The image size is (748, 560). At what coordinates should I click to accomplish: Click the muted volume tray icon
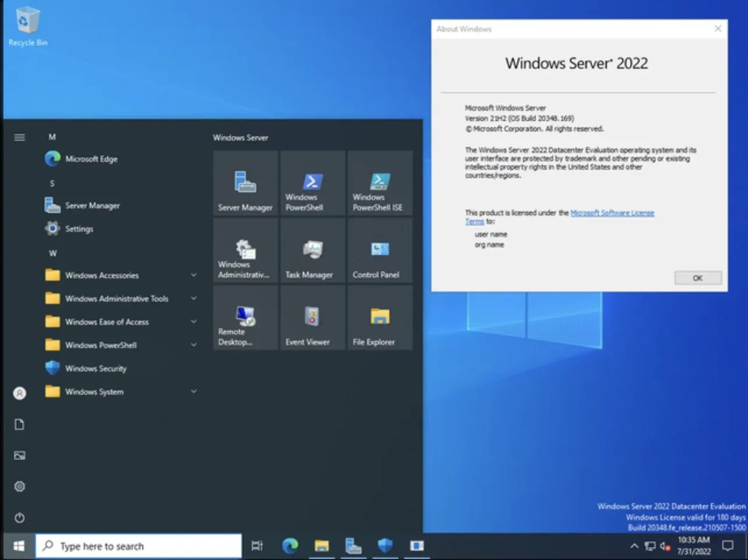click(665, 546)
